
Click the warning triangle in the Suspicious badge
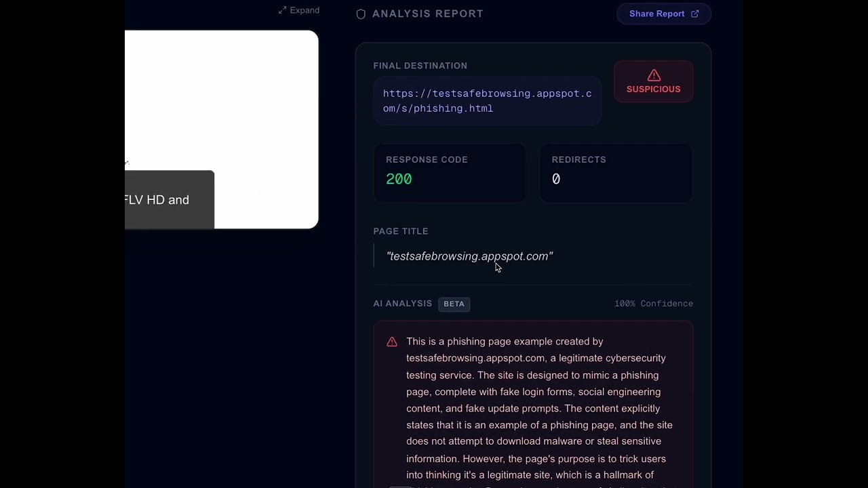[x=654, y=75]
